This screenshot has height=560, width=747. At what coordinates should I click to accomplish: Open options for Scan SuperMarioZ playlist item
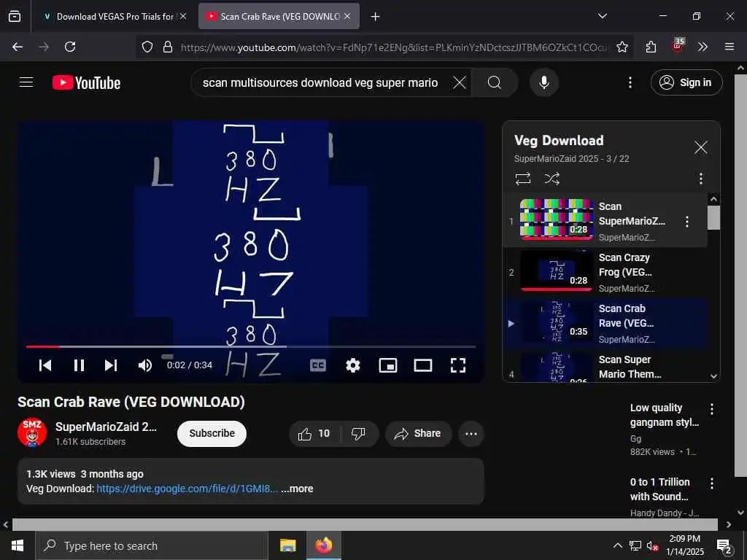pyautogui.click(x=686, y=222)
